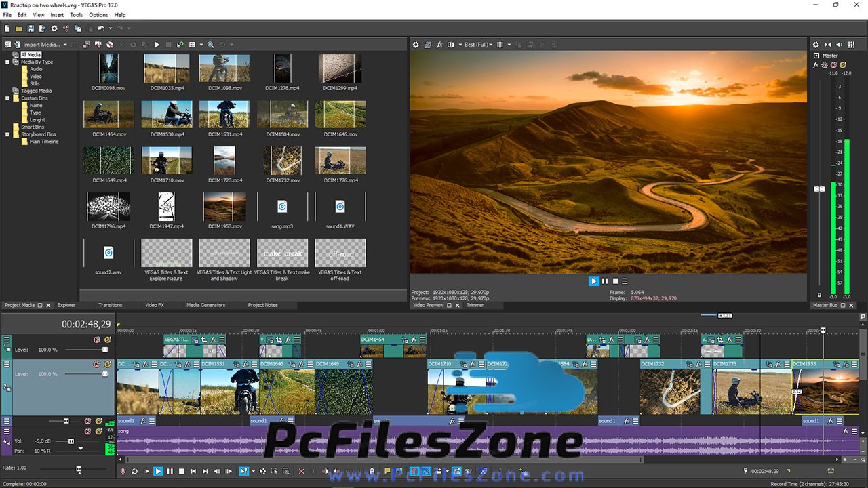Click the Save project icon in the main toolbar
This screenshot has width=868, height=488.
pos(31,28)
